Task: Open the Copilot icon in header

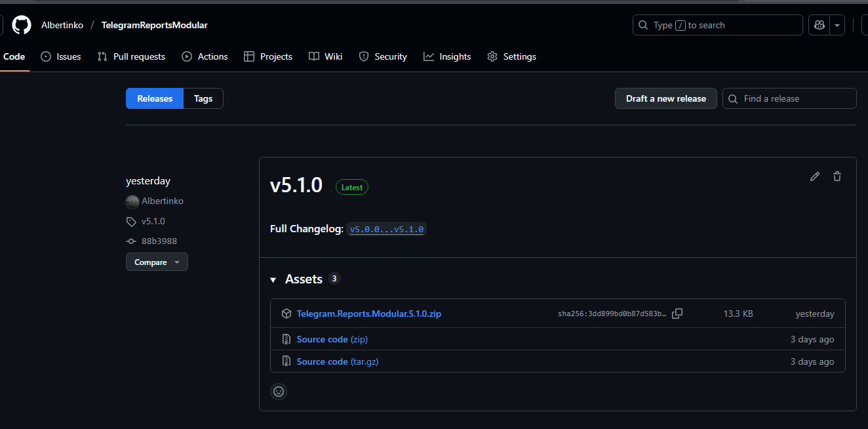Action: 819,25
